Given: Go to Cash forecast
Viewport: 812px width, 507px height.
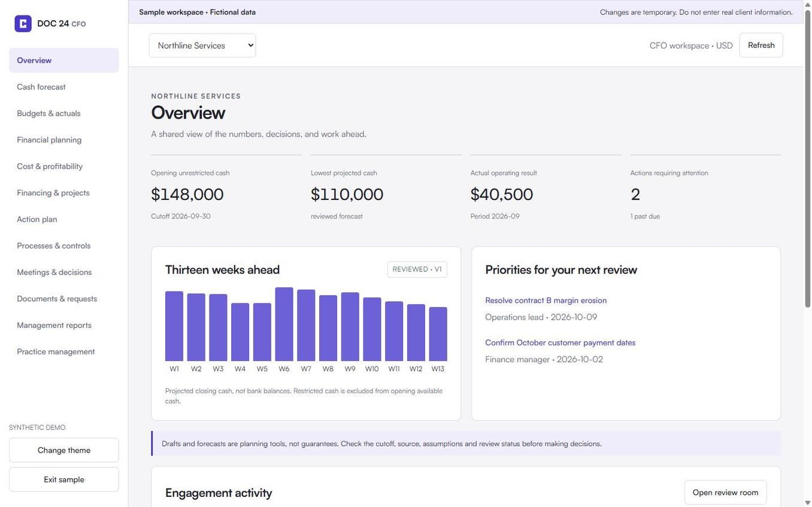Looking at the screenshot, I should point(64,87).
